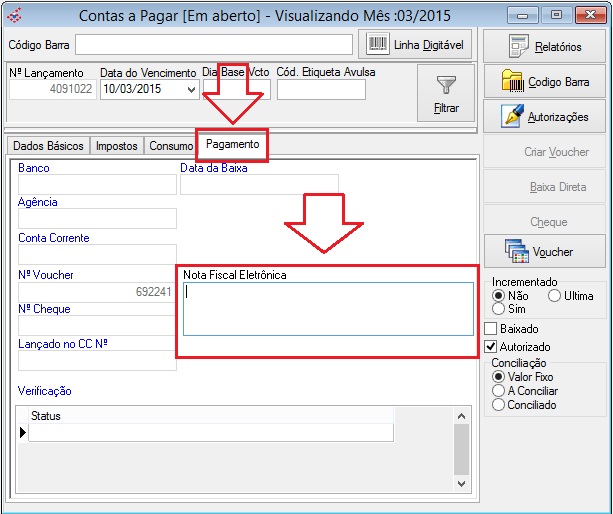This screenshot has width=613, height=514.
Task: Click inside Nota Fiscal Eletrônica text box
Action: [327, 309]
